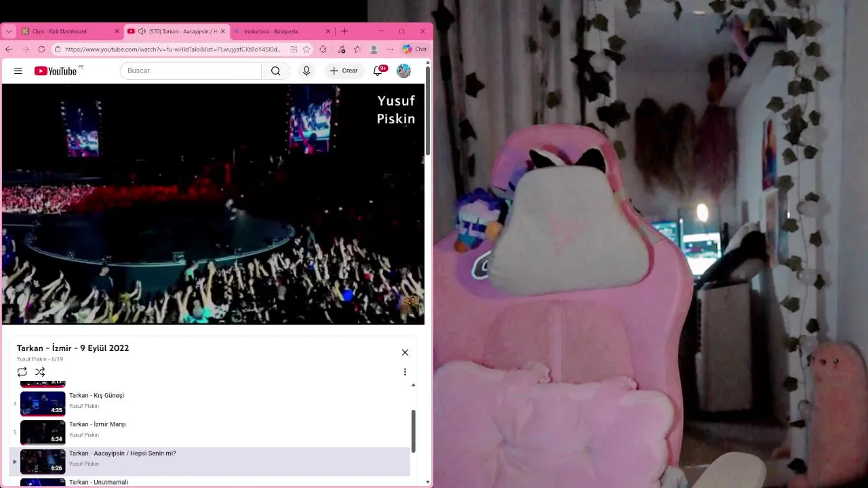Open the Aacayipsin 6:26 thumbnail

pos(43,462)
